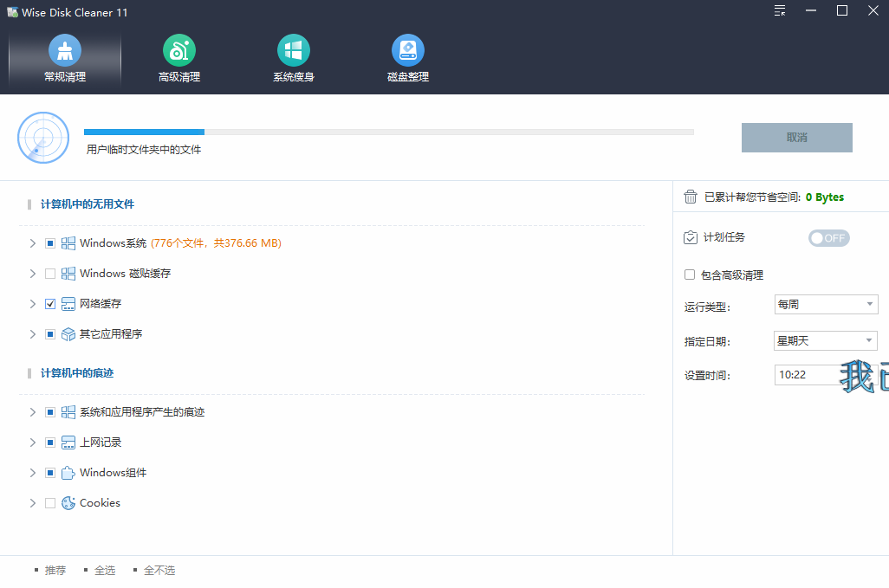Open the 指定日期 dropdown showing 星期天
The height and width of the screenshot is (588, 889).
click(825, 340)
